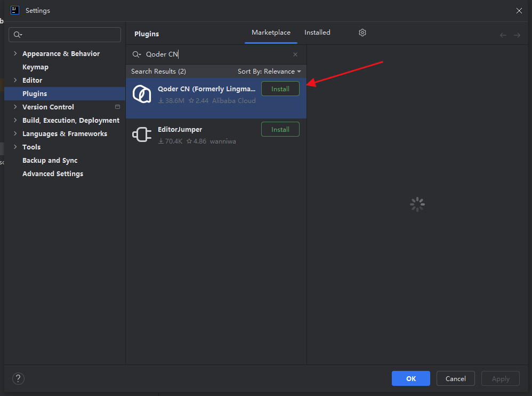Expand Appearance & Behavior section

click(x=15, y=53)
